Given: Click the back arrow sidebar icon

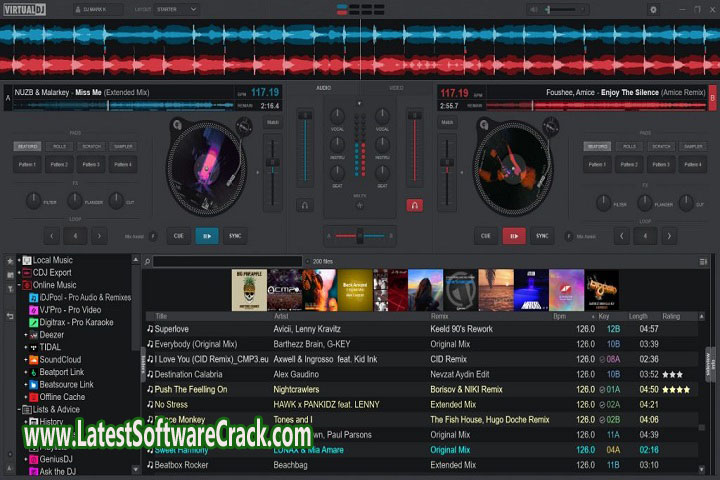Looking at the screenshot, I should (x=10, y=316).
